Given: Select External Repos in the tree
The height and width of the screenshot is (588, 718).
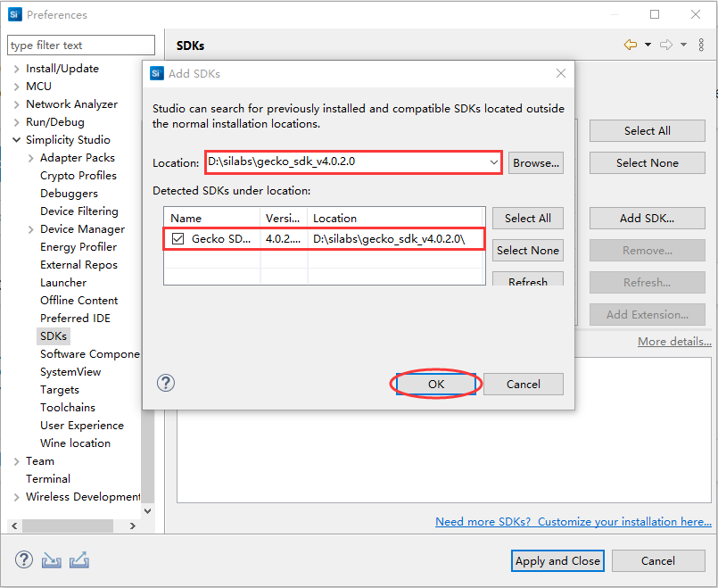Looking at the screenshot, I should [x=78, y=265].
